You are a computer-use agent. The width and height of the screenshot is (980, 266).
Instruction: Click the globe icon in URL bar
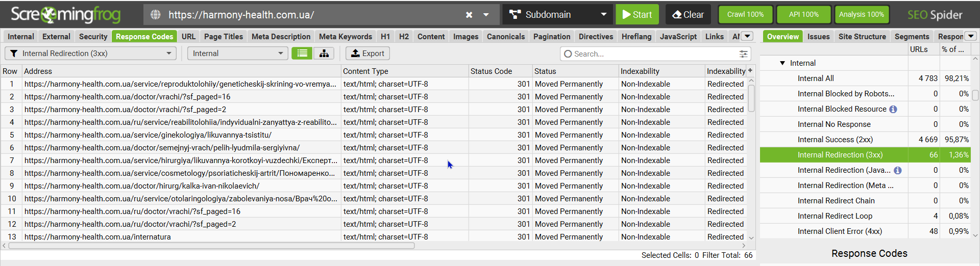[x=156, y=15]
